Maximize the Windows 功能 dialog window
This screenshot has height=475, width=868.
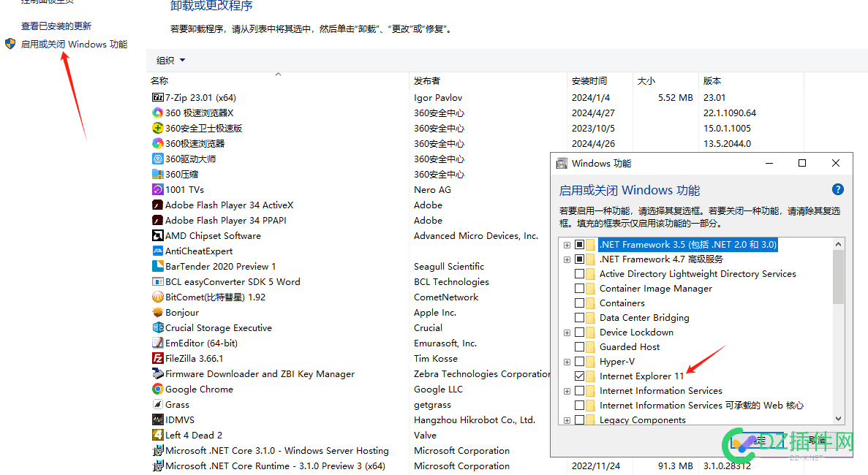coord(802,163)
